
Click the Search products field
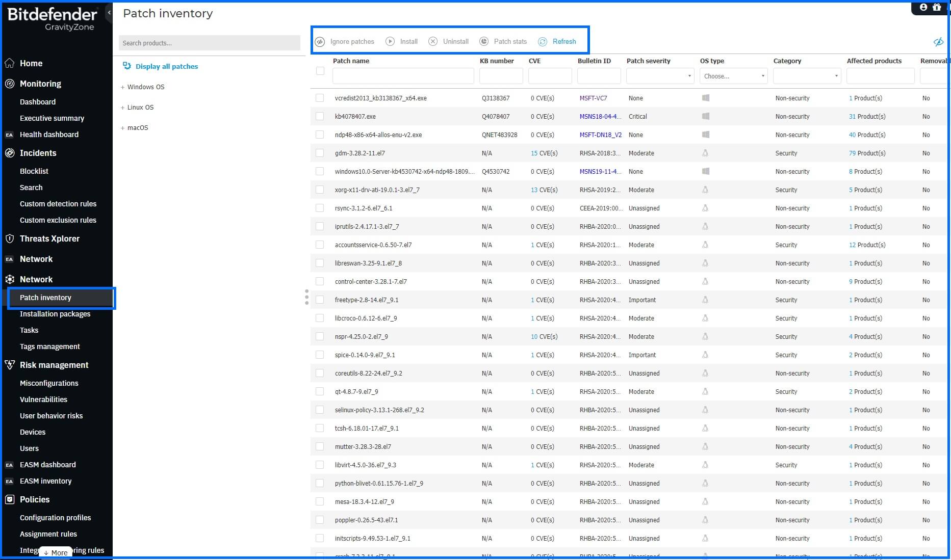(x=210, y=43)
